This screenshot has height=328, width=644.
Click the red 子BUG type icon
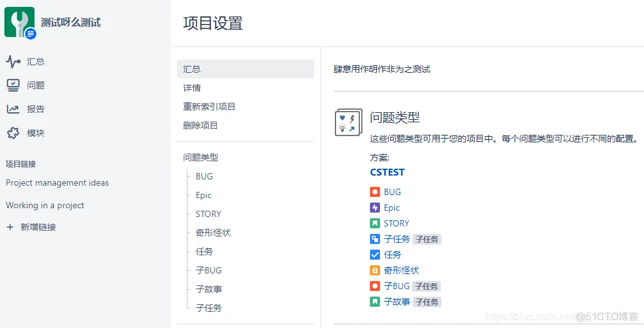click(x=374, y=286)
